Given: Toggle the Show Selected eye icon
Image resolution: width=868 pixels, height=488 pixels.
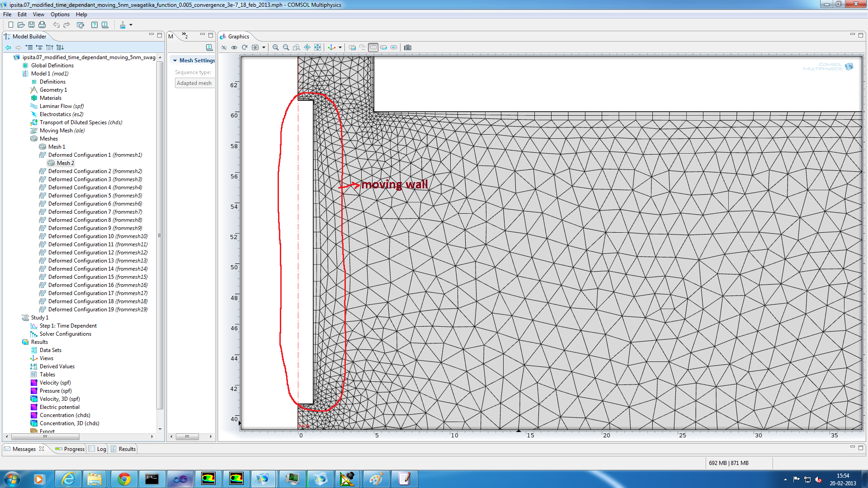Looking at the screenshot, I should 234,47.
